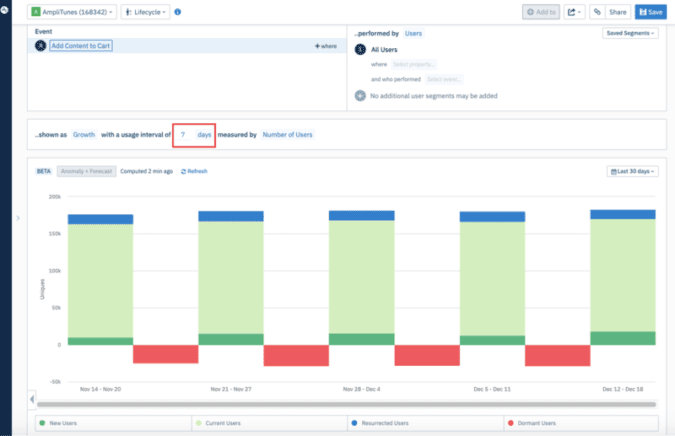Expand the collapsed left sidebar arrow
This screenshot has height=436, width=675.
[x=18, y=218]
